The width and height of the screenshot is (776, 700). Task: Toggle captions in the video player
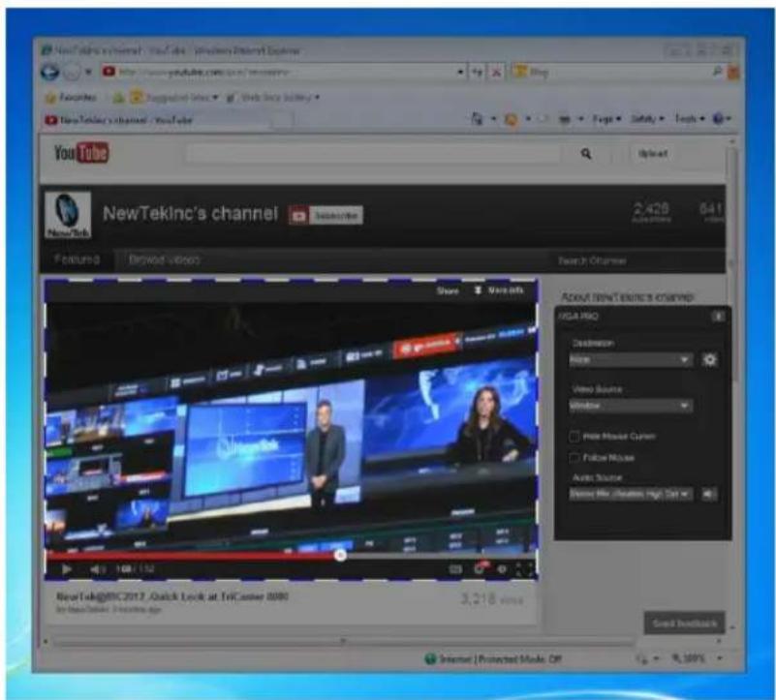(x=455, y=569)
